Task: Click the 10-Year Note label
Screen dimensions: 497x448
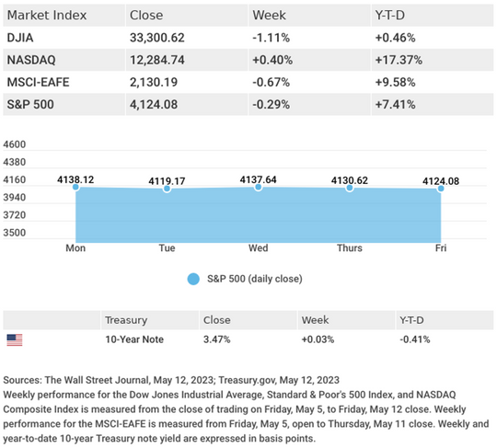Action: point(134,339)
